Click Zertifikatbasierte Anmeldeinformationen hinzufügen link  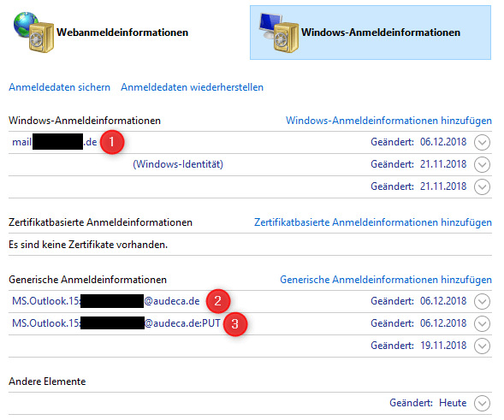[x=373, y=222]
